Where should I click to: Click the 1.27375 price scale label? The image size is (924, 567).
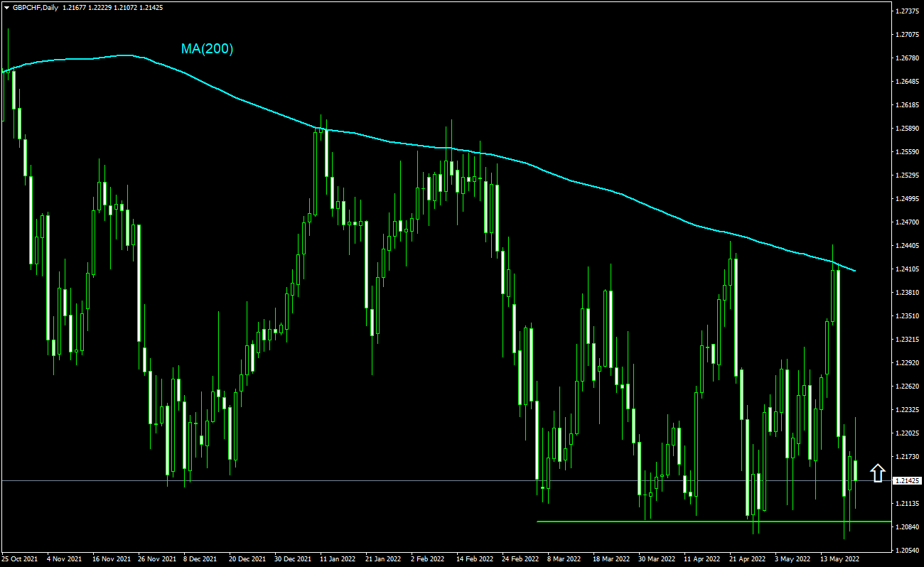(908, 11)
